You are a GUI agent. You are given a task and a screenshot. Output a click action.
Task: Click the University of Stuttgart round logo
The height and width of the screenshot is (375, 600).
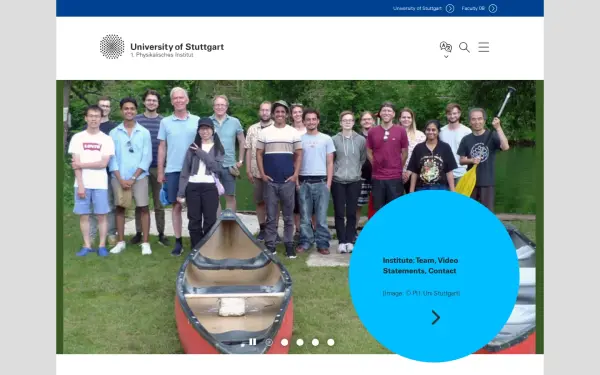point(112,47)
